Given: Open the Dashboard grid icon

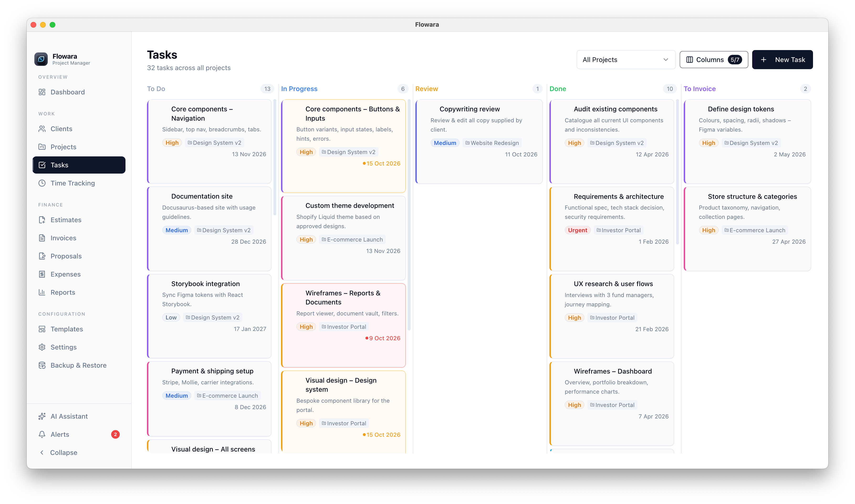Looking at the screenshot, I should [x=42, y=92].
